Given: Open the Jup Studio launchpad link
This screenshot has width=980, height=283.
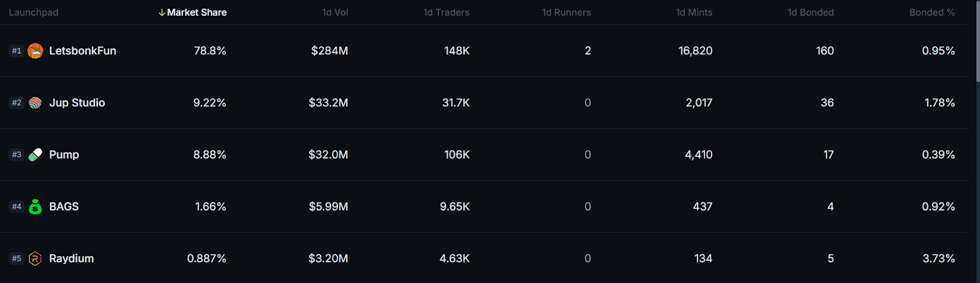Looking at the screenshot, I should 77,103.
